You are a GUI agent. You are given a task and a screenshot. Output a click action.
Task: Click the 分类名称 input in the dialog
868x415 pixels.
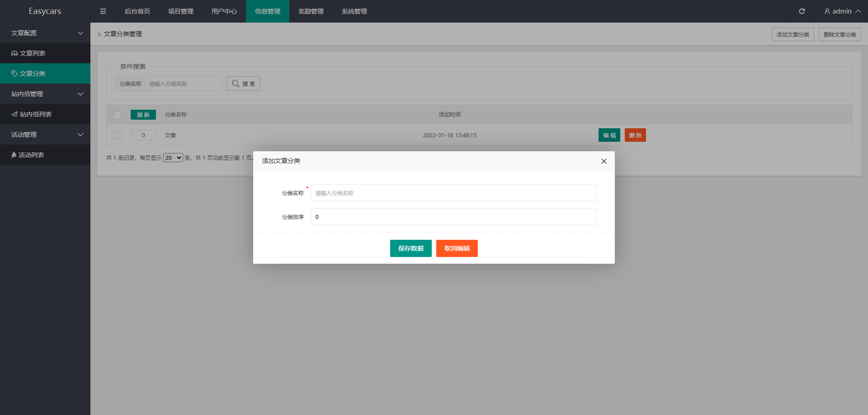[453, 193]
